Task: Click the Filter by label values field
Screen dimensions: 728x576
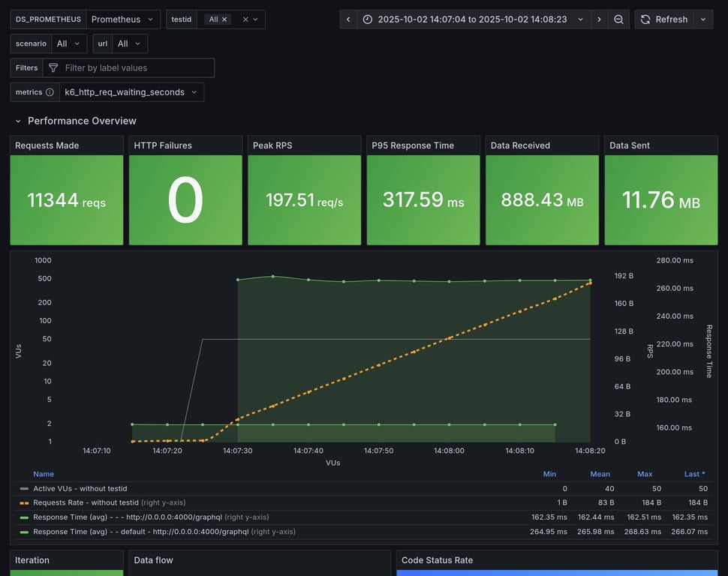Action: 137,68
